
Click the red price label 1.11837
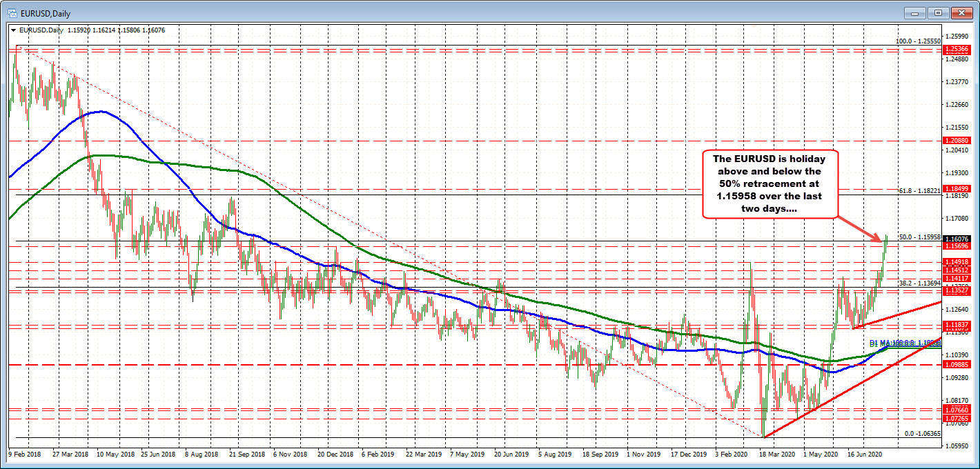pos(957,324)
